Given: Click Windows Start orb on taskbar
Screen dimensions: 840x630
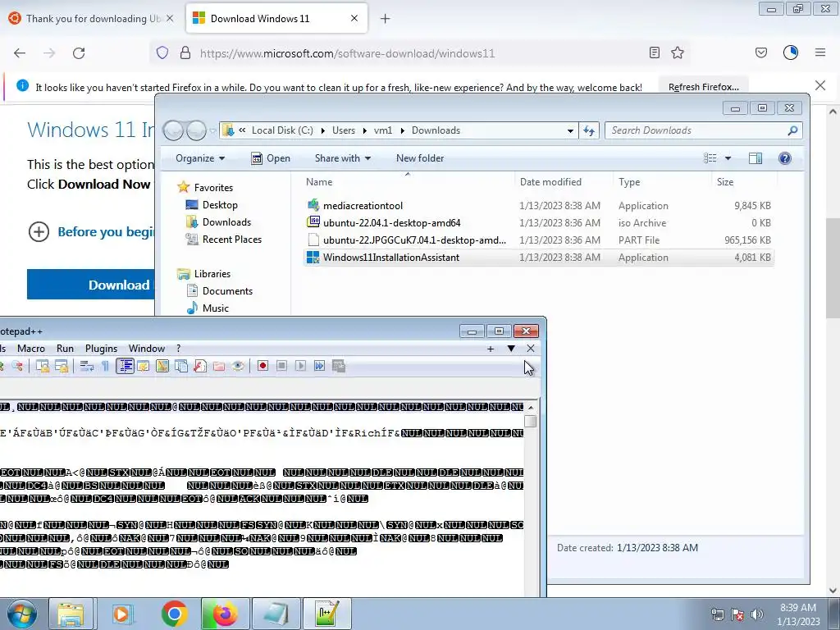Looking at the screenshot, I should pyautogui.click(x=22, y=614).
